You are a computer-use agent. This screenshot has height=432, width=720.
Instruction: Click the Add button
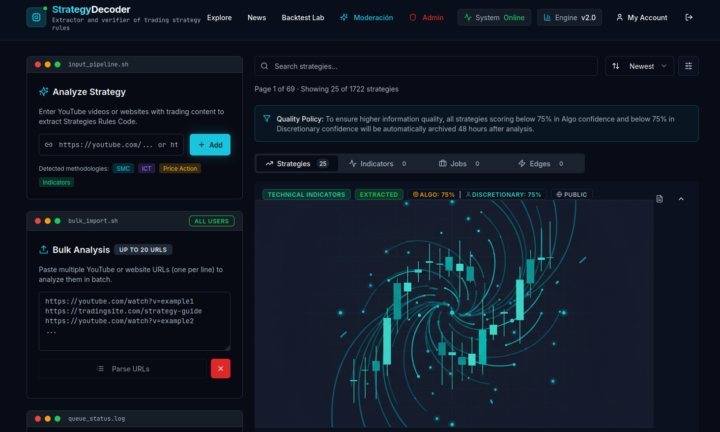(x=210, y=145)
